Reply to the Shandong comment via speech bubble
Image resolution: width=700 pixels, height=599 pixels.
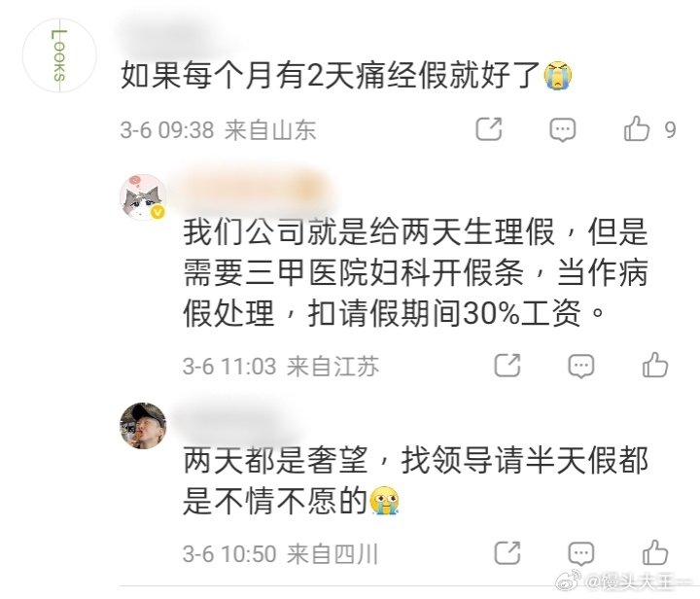(563, 130)
